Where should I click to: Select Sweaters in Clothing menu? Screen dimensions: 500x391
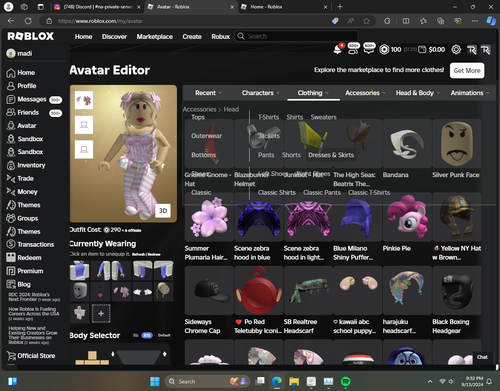323,117
